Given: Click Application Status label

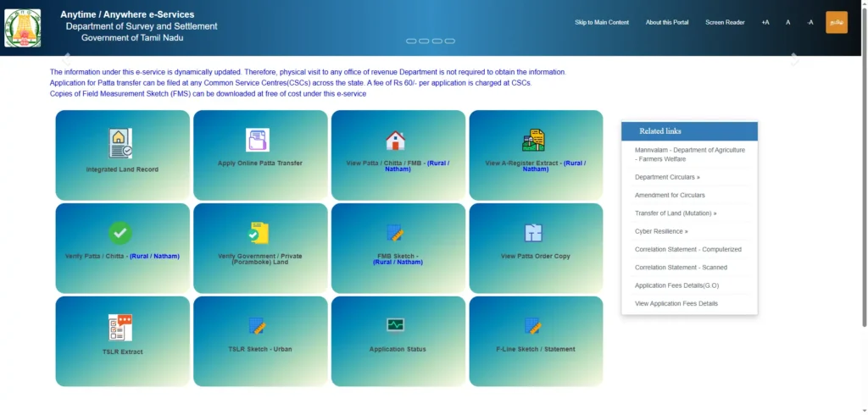Looking at the screenshot, I should (398, 349).
